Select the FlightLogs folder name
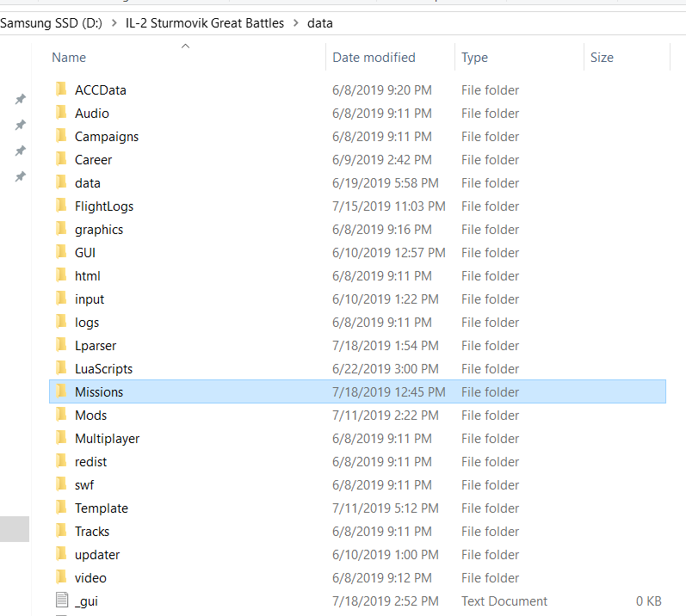The height and width of the screenshot is (616, 686). pyautogui.click(x=104, y=206)
